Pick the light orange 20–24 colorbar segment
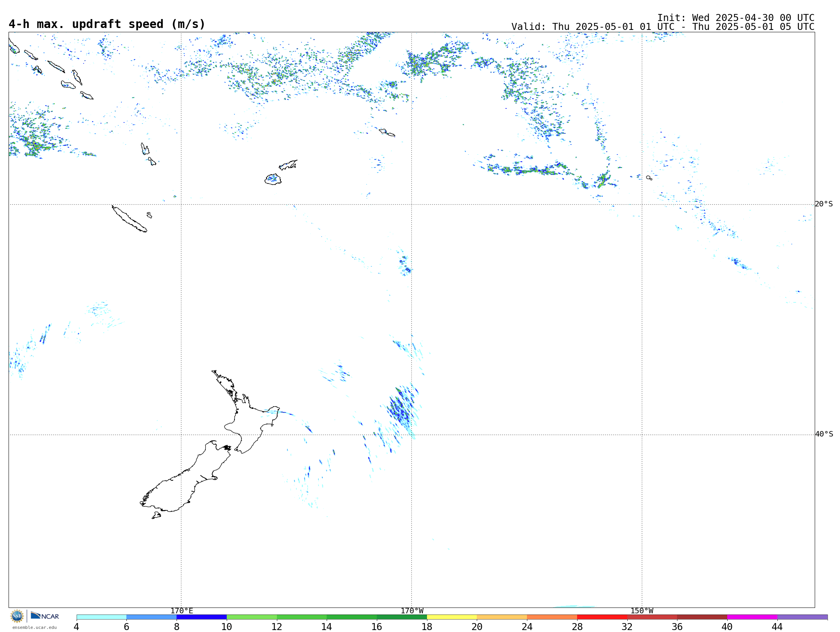The width and height of the screenshot is (840, 632). (x=502, y=617)
